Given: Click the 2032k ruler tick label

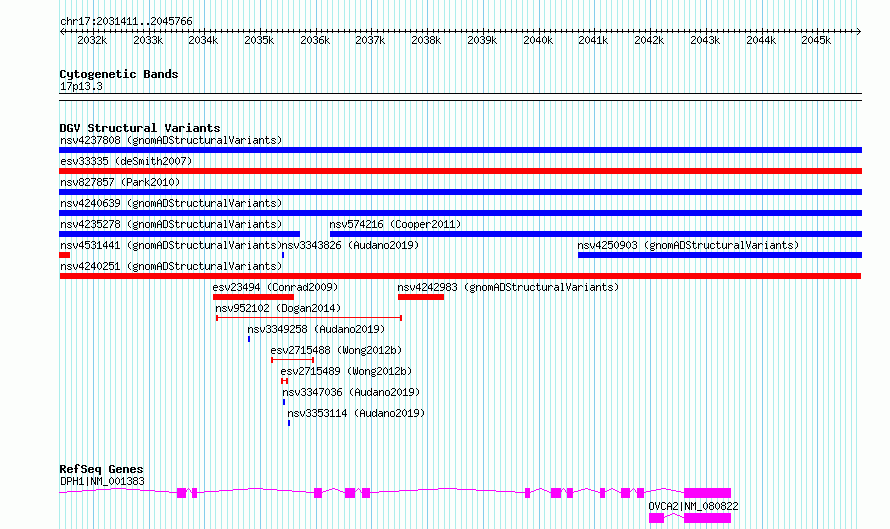Looking at the screenshot, I should [x=92, y=40].
